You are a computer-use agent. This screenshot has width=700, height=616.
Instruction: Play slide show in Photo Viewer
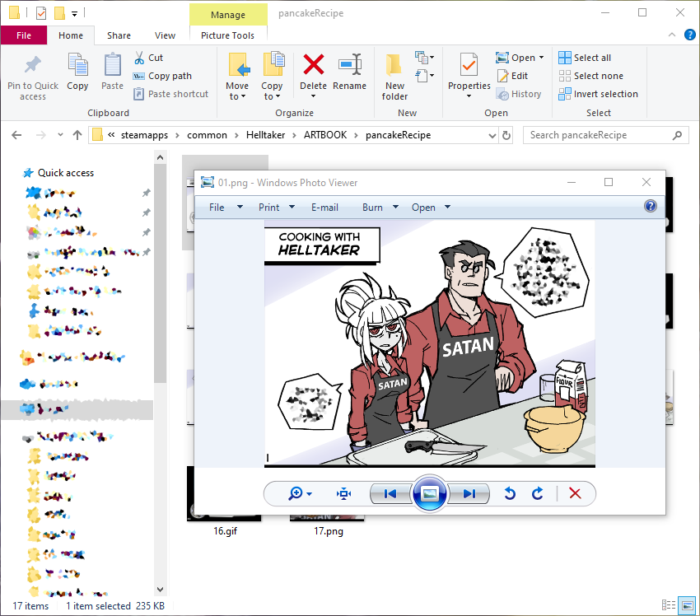(x=429, y=493)
